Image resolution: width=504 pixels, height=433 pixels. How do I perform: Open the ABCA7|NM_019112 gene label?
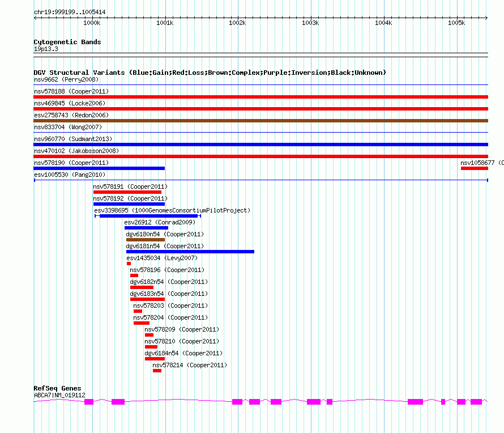pos(59,395)
